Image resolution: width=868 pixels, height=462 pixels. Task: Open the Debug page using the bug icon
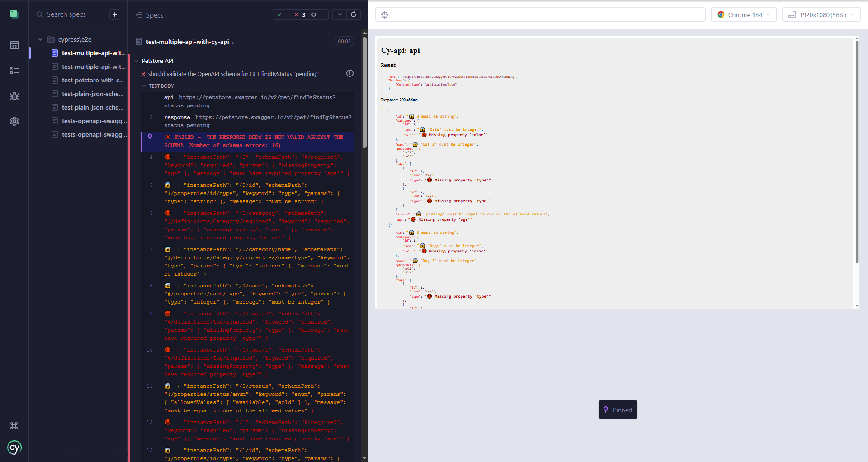tap(14, 96)
